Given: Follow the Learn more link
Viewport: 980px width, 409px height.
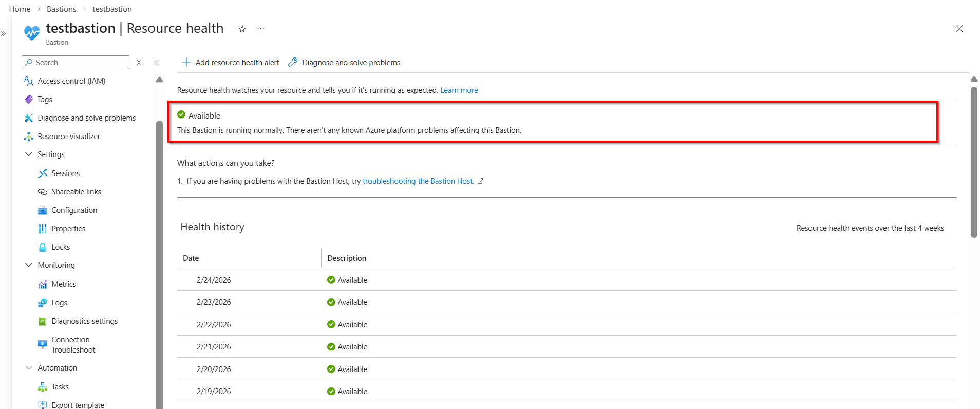Looking at the screenshot, I should coord(459,90).
